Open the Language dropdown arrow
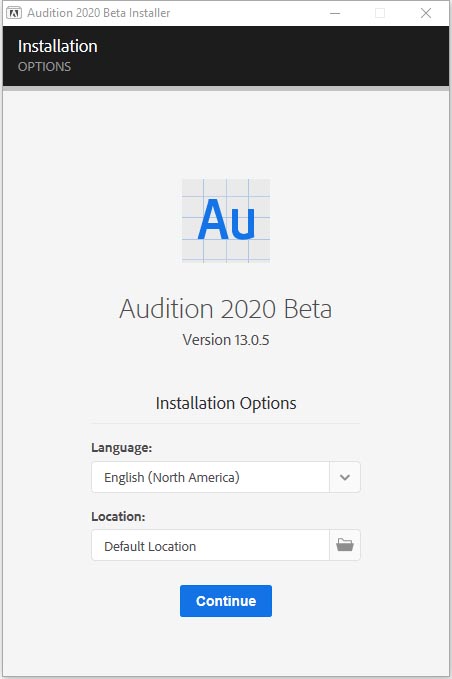452x679 pixels. (x=345, y=477)
